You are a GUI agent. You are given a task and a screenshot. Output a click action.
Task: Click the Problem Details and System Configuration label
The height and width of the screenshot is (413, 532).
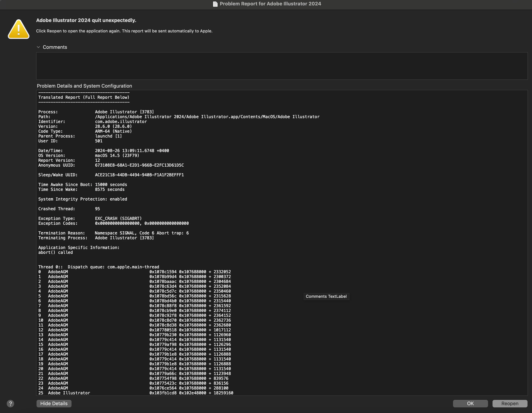84,86
